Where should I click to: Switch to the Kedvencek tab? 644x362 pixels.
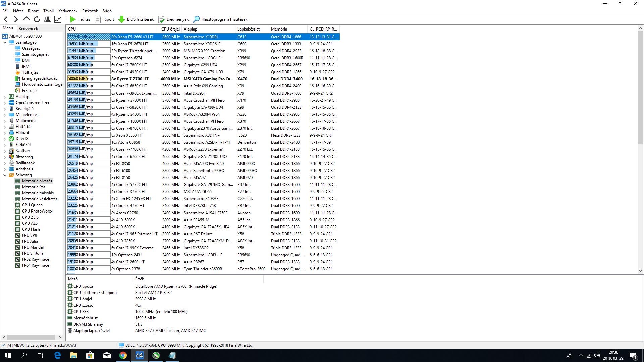tap(28, 29)
